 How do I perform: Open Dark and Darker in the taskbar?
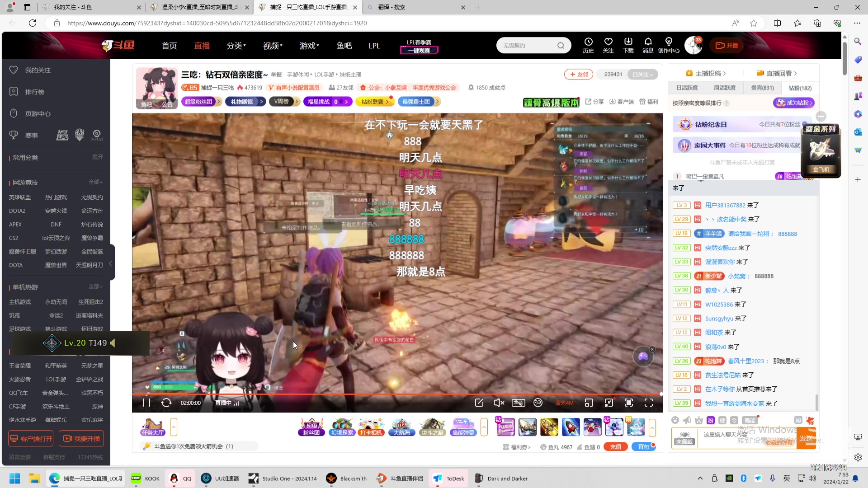pyautogui.click(x=501, y=479)
